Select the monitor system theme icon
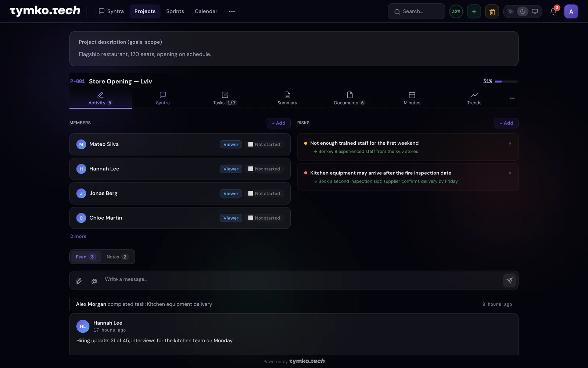The image size is (588, 368). 535,11
